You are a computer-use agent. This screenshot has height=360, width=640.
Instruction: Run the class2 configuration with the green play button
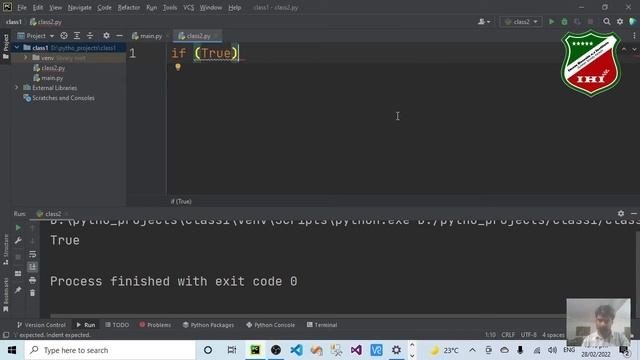pos(551,22)
